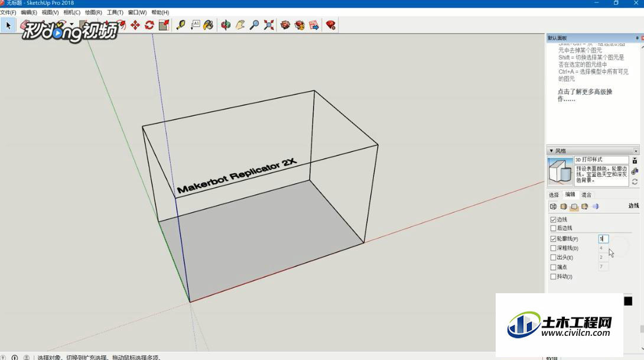This screenshot has width=644, height=360.
Task: Select the Zoom magnifier tool
Action: coord(254,25)
